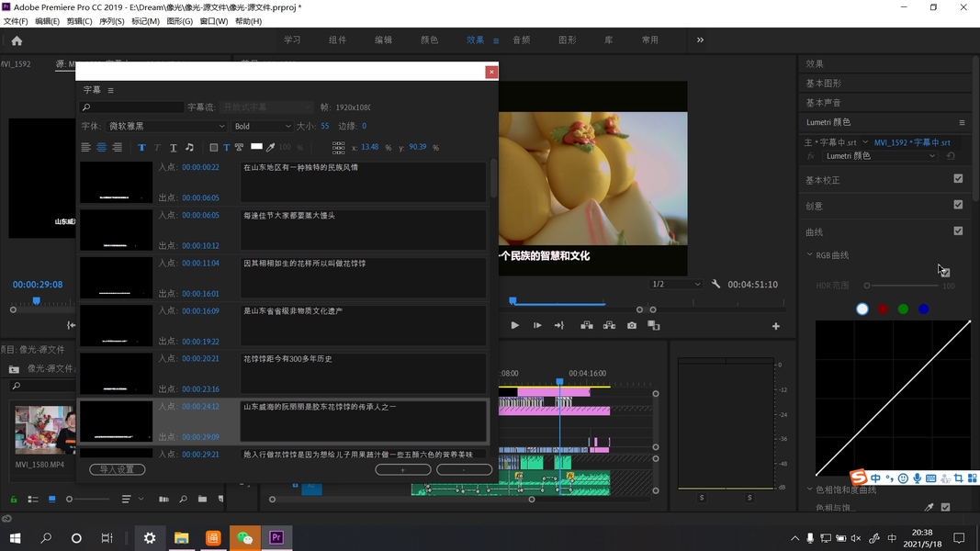Select caption background color box icon

point(214,148)
